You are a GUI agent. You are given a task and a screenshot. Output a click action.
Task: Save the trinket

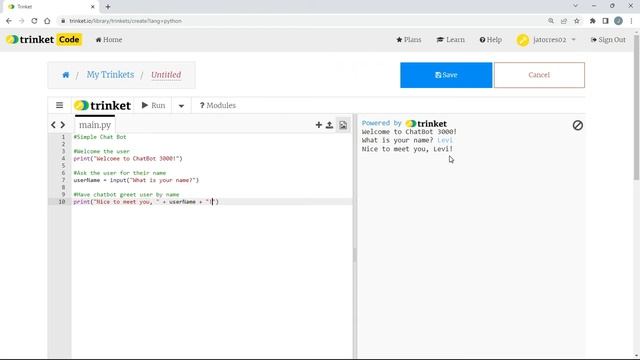[446, 75]
